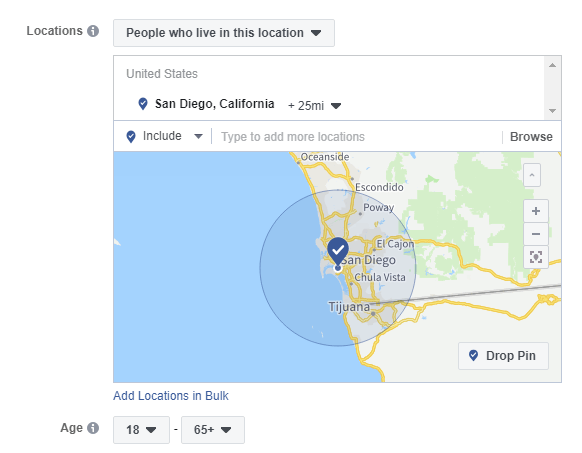Click the San Diego checkmark pin on map

point(338,251)
